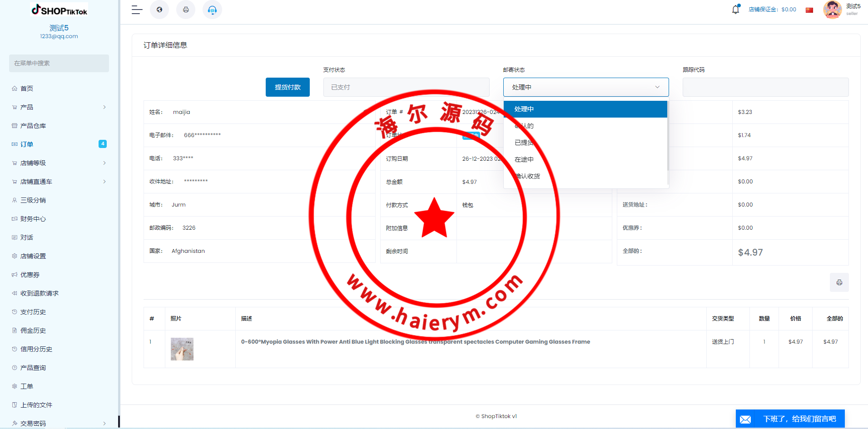Expand the 产品 sidebar menu

59,107
